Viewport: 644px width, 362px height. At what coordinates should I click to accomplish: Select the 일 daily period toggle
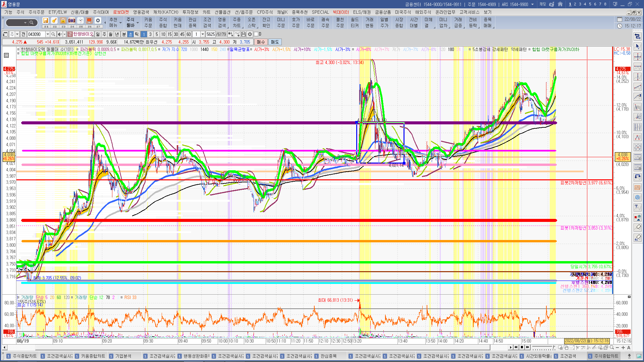coord(98,34)
